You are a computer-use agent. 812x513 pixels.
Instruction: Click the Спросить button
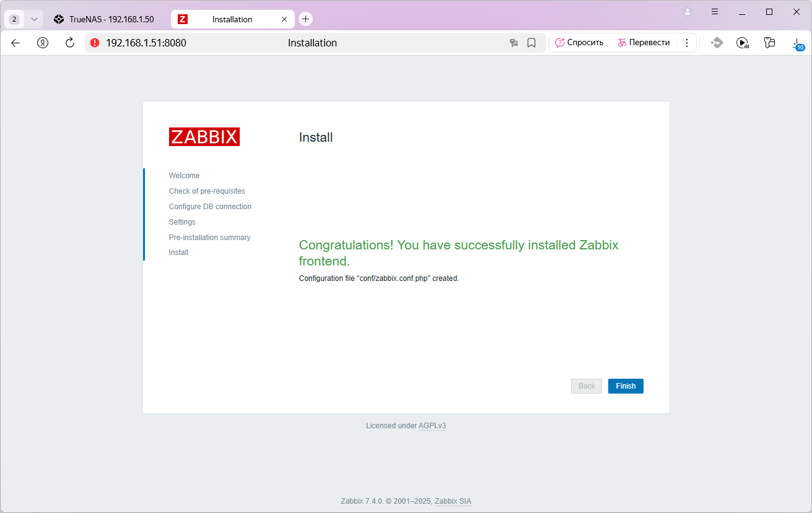pos(579,43)
